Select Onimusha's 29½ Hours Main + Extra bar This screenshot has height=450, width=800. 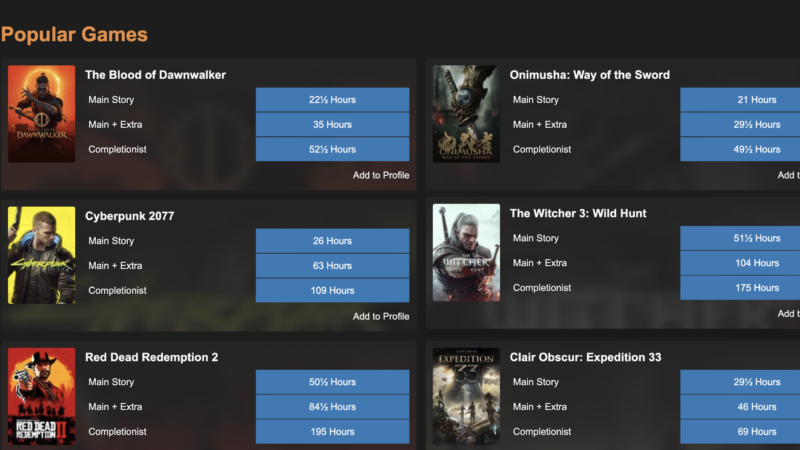[x=740, y=124]
